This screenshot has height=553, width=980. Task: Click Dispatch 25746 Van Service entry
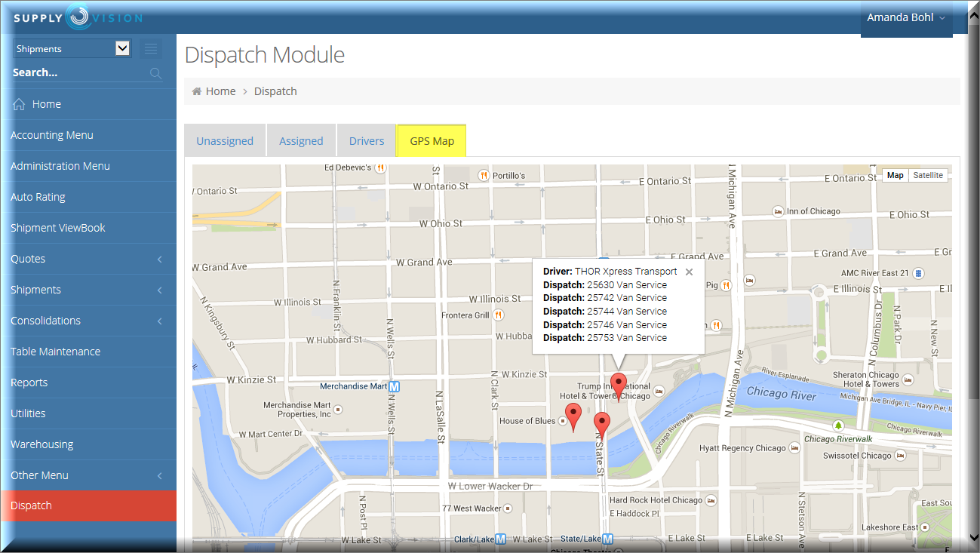605,325
